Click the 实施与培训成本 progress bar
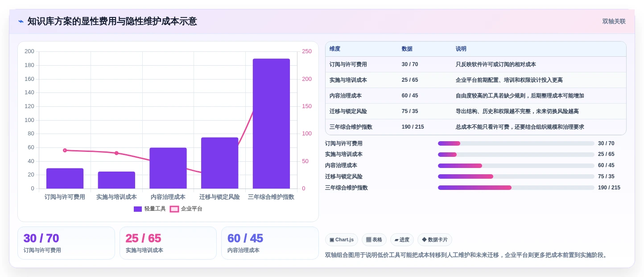Viewport: 644px width, 277px height. coord(516,155)
